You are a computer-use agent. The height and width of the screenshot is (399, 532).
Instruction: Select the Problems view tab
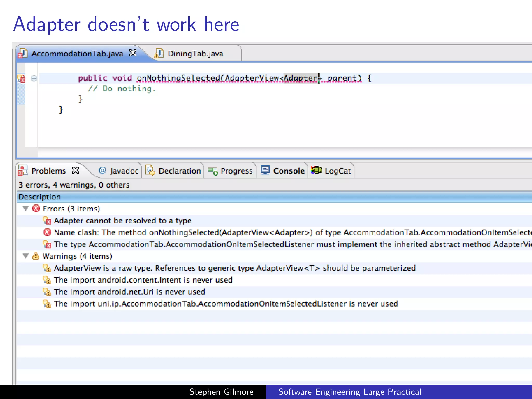49,171
